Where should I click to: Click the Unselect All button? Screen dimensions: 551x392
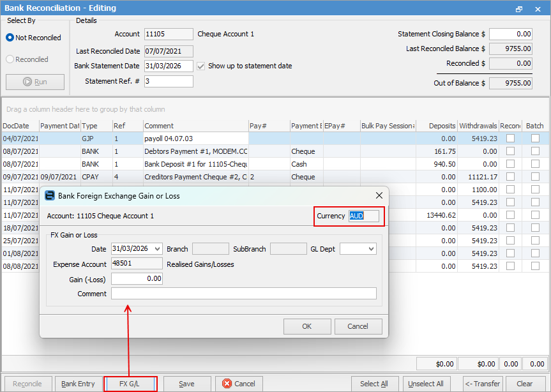426,384
